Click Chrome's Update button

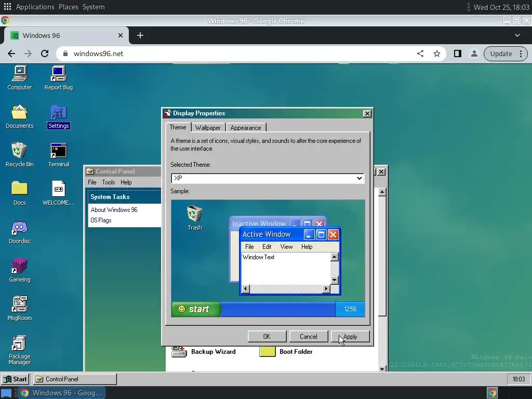tap(501, 54)
